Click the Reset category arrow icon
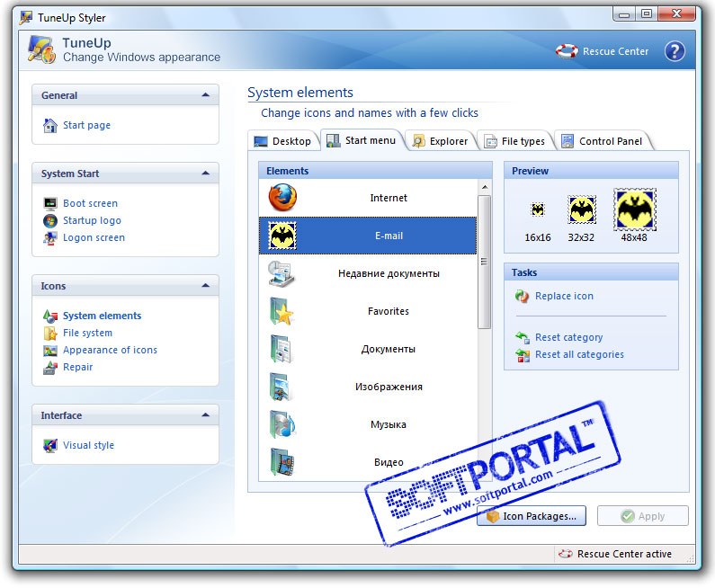 pos(523,338)
